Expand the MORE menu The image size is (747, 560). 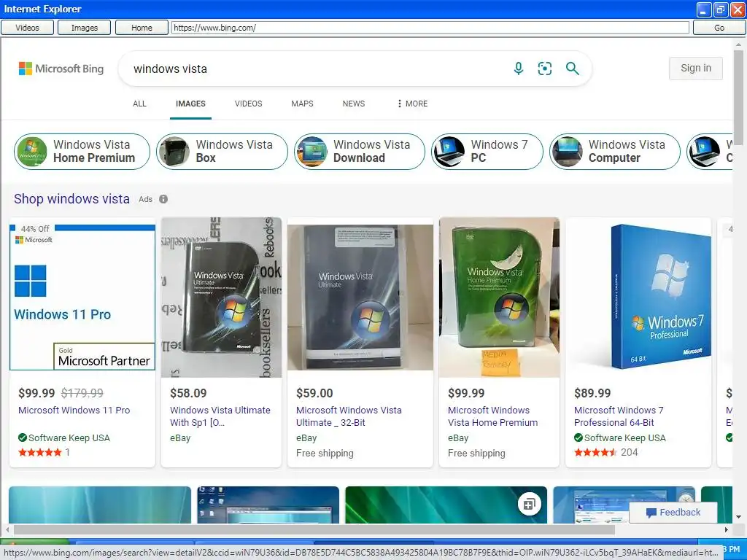(x=413, y=104)
